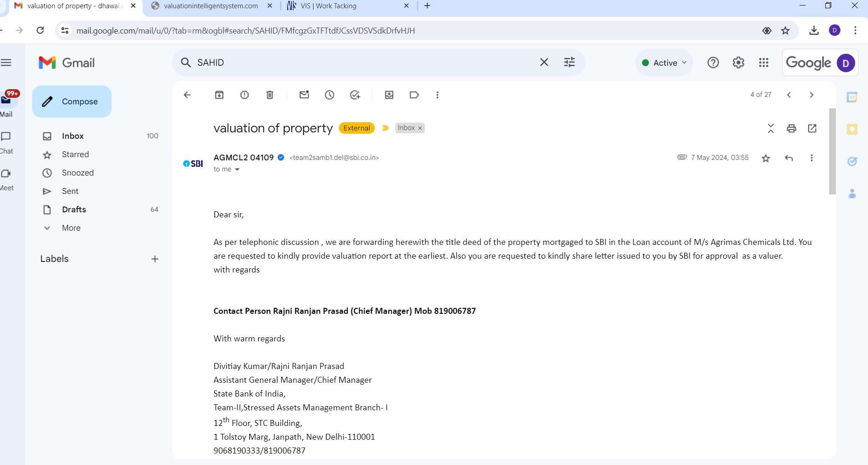The image size is (868, 465).
Task: Go to newer email arrow
Action: click(x=789, y=95)
